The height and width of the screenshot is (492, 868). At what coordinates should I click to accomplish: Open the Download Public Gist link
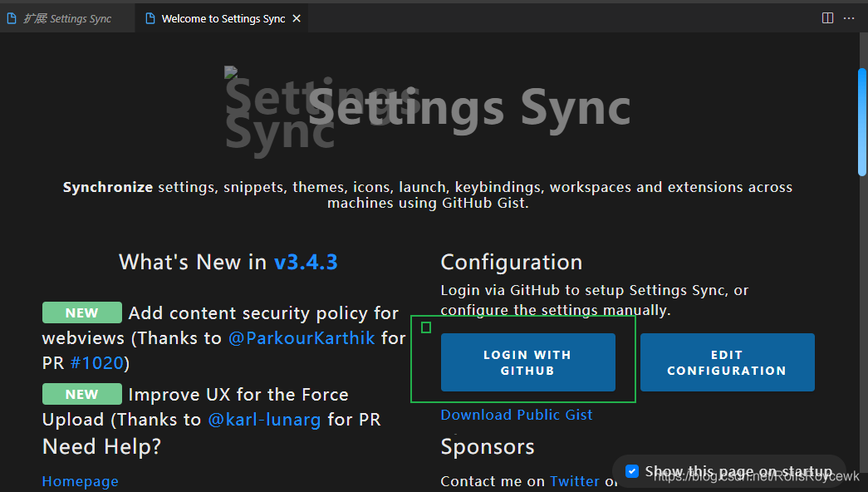[517, 415]
